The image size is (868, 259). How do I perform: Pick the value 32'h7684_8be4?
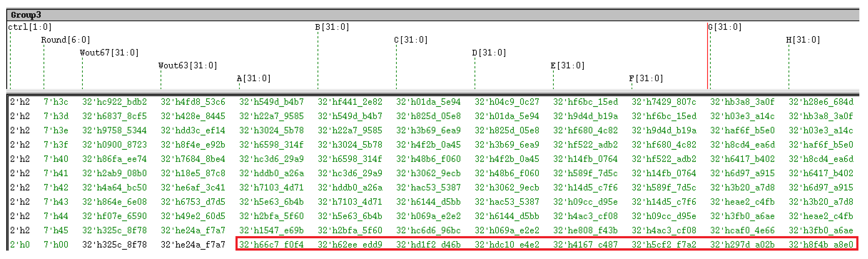[193, 159]
